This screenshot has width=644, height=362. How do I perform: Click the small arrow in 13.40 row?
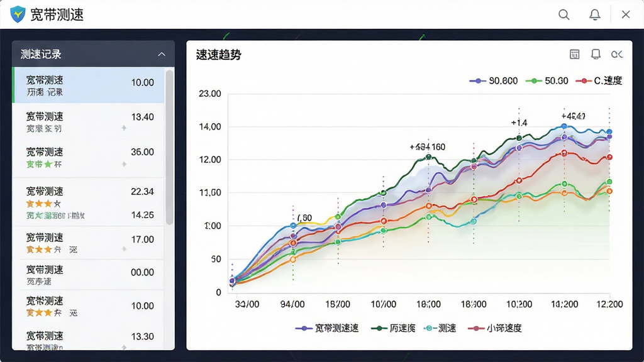click(124, 128)
